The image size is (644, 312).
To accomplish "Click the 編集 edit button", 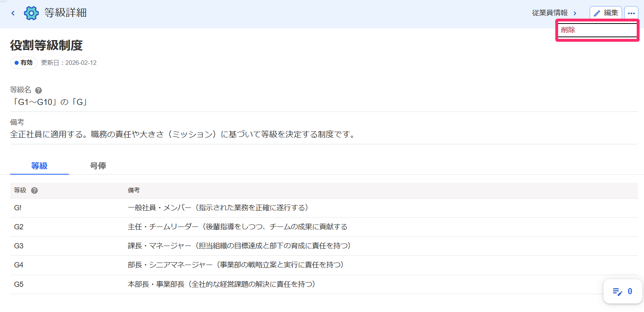I will (606, 13).
